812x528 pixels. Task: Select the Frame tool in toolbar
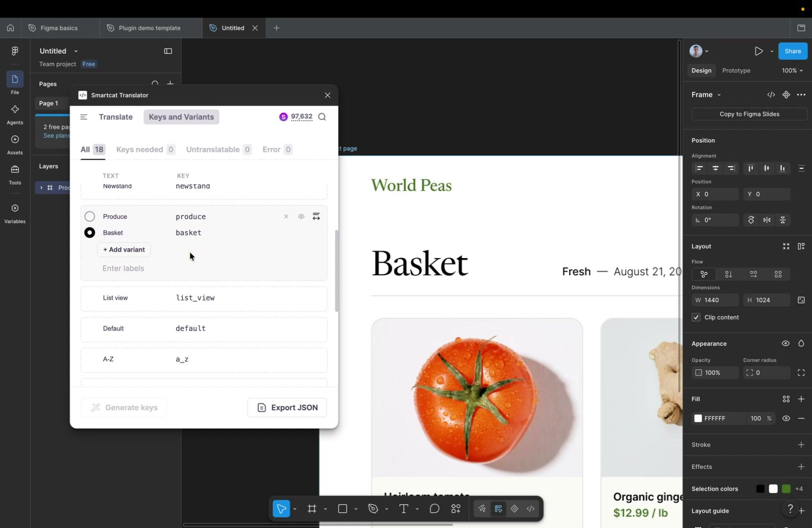tap(312, 509)
